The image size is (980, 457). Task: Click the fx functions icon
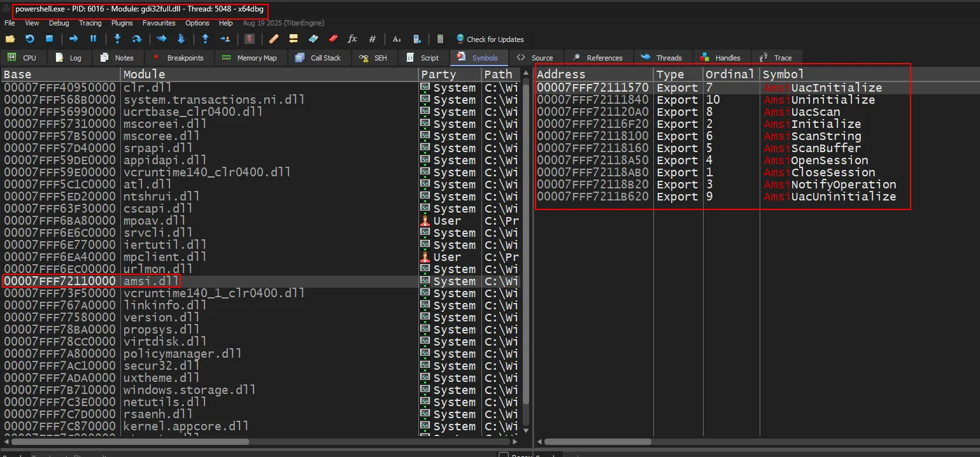point(352,39)
